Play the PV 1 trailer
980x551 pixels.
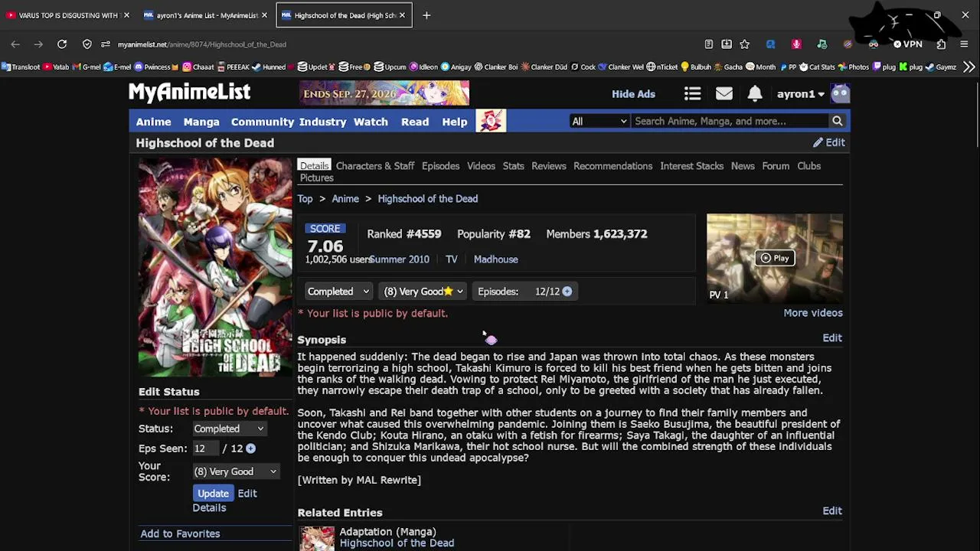(774, 258)
